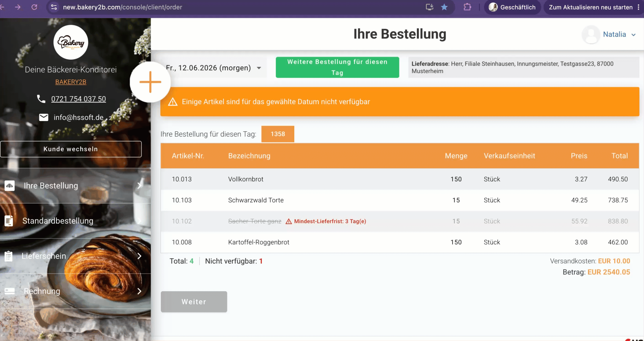Open the browser three-dot menu
Viewport: 644px width, 341px height.
(x=638, y=7)
